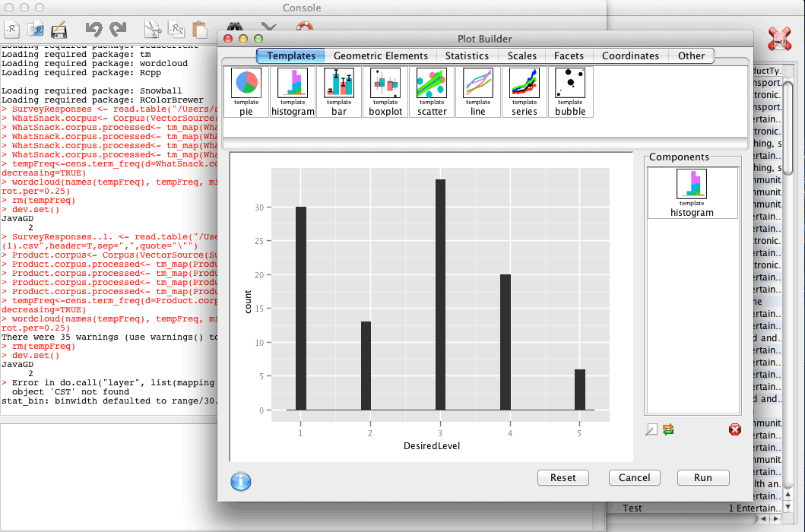
Task: Open the Coordinates tab
Action: pos(630,55)
